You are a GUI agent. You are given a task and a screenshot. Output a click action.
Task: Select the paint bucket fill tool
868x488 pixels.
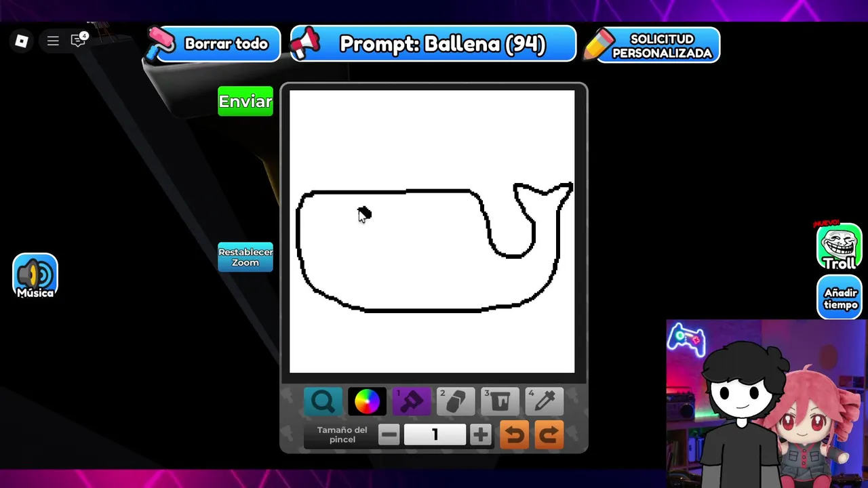tap(500, 401)
